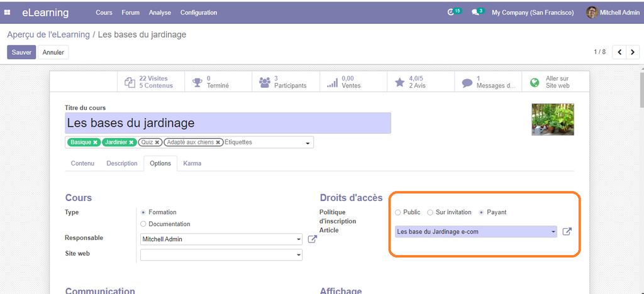The height and width of the screenshot is (294, 644).
Task: Expand the Responsable dropdown
Action: pyautogui.click(x=299, y=239)
